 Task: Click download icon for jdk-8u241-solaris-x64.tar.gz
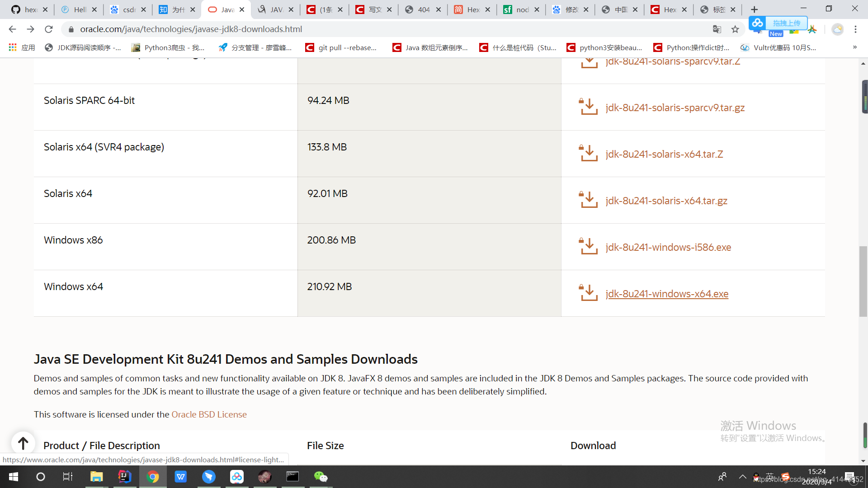click(x=589, y=200)
